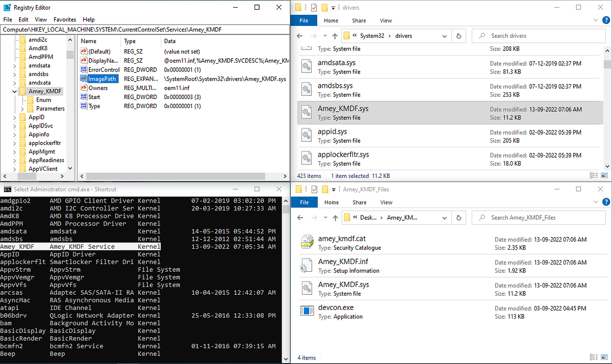Click the Amey_KMDF.inf setup information icon

coord(307,265)
